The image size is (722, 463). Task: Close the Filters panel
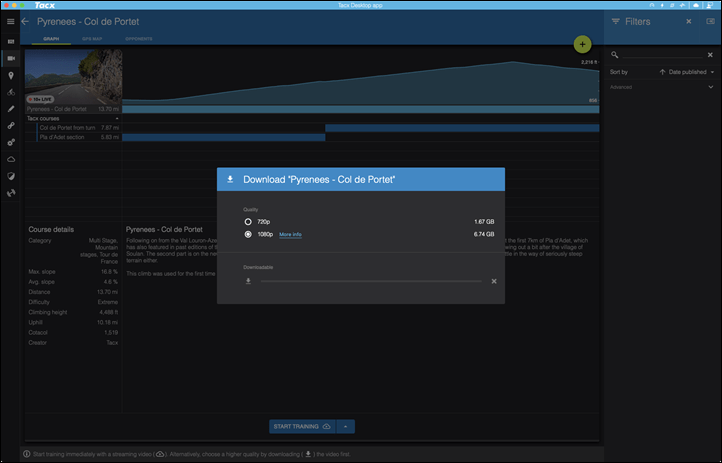(x=688, y=22)
